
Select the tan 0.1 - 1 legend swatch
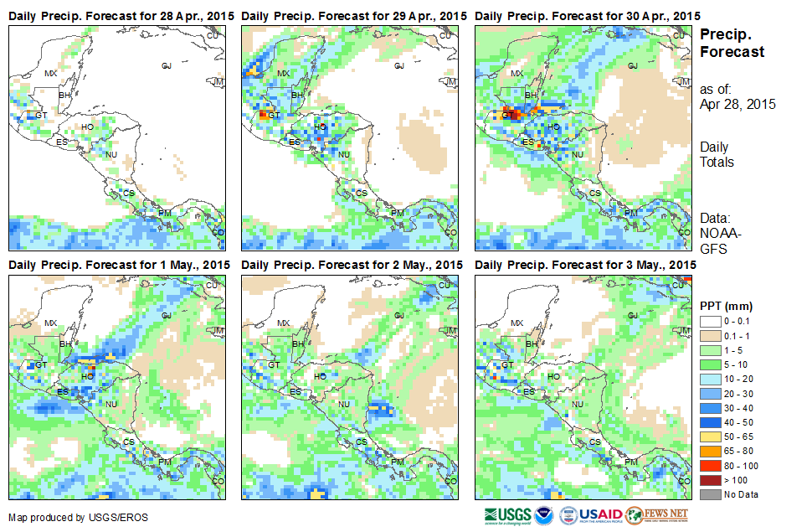(711, 335)
